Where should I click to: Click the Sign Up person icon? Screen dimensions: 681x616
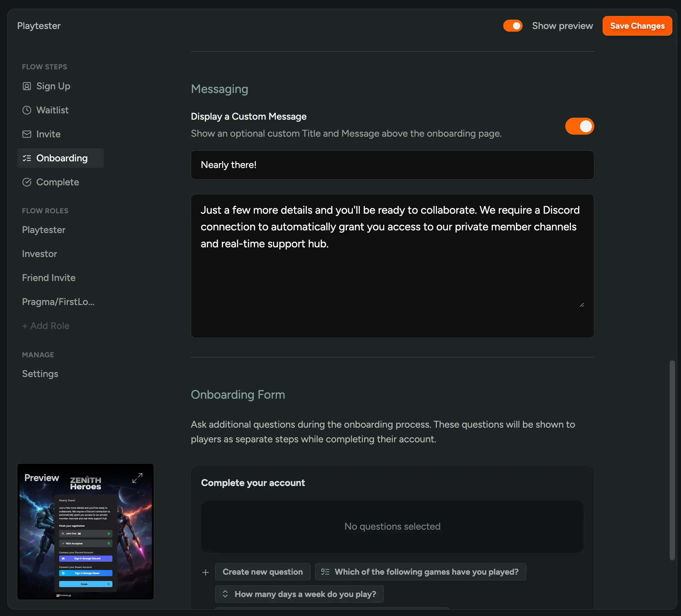(27, 86)
